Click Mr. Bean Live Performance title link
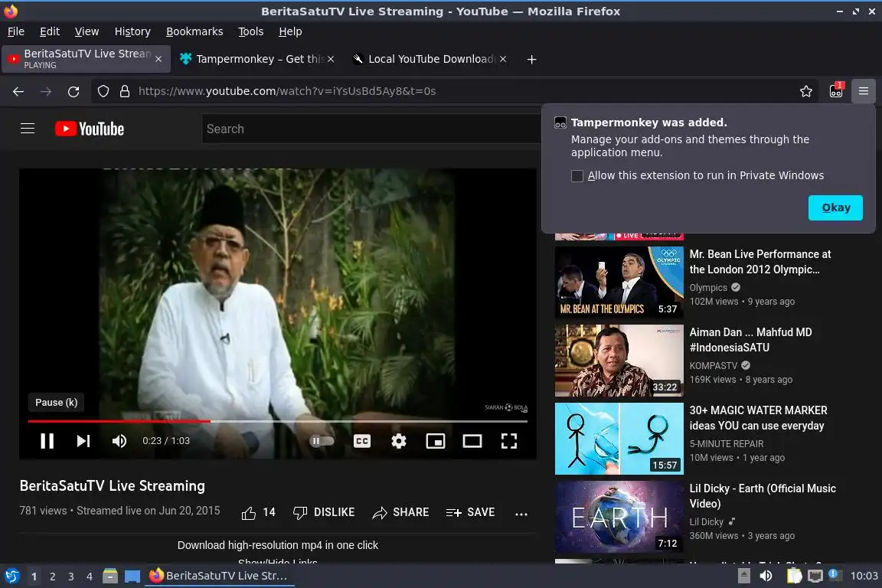The height and width of the screenshot is (588, 882). coord(760,262)
